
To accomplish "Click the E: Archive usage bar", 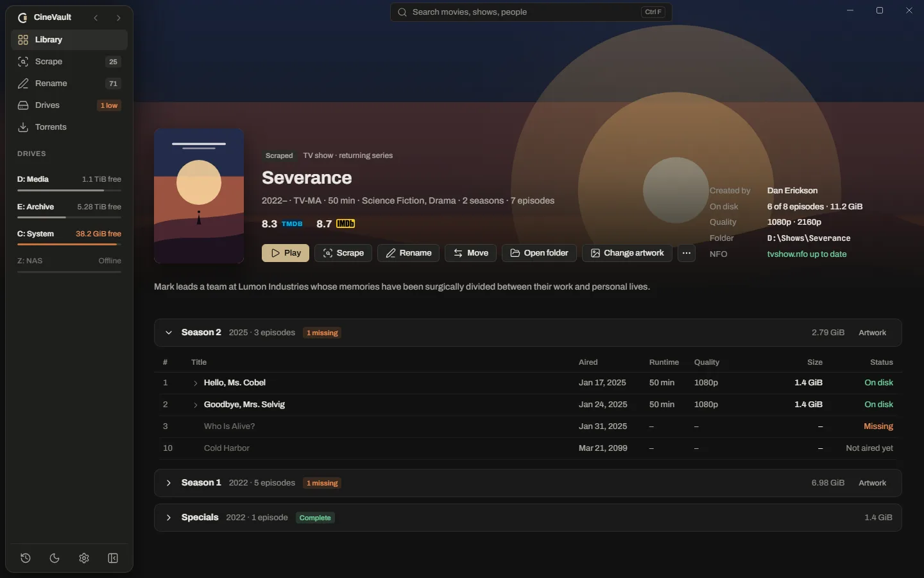I will point(69,218).
